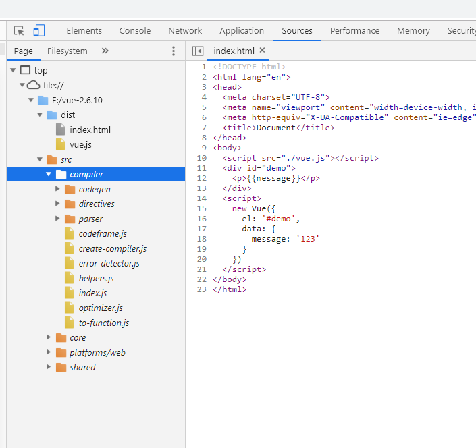
Task: Click the vue.js file icon
Action: (x=60, y=144)
